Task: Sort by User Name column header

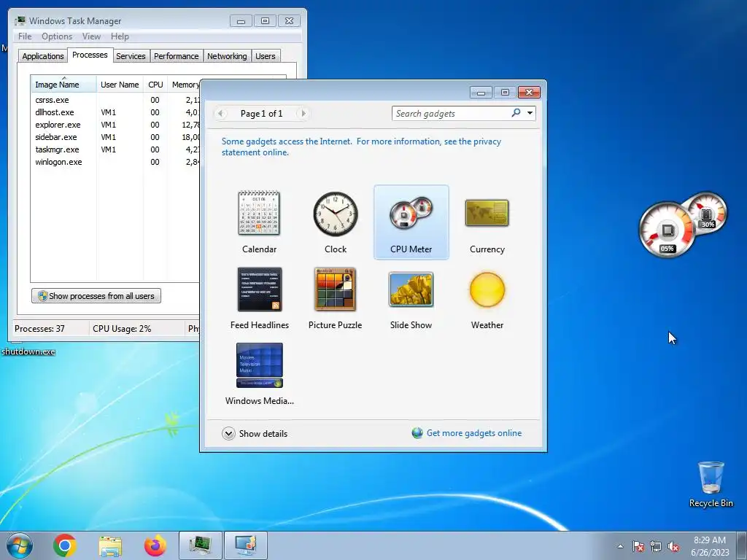Action: click(120, 85)
